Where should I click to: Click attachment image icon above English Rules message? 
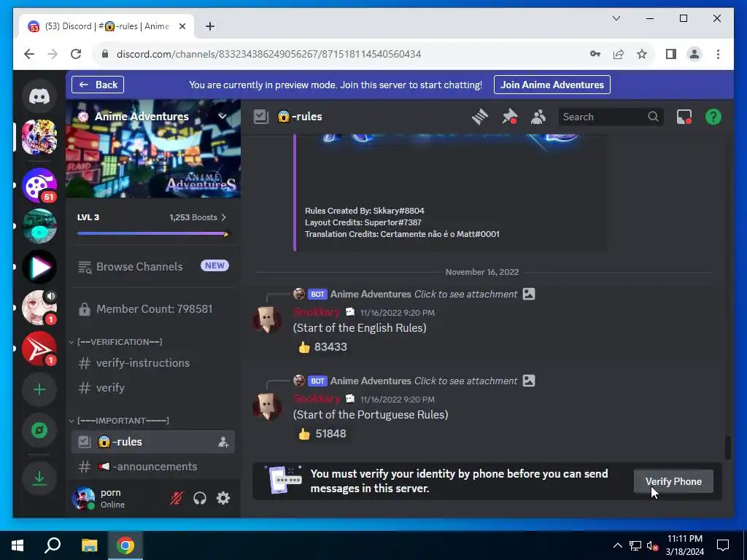point(529,294)
